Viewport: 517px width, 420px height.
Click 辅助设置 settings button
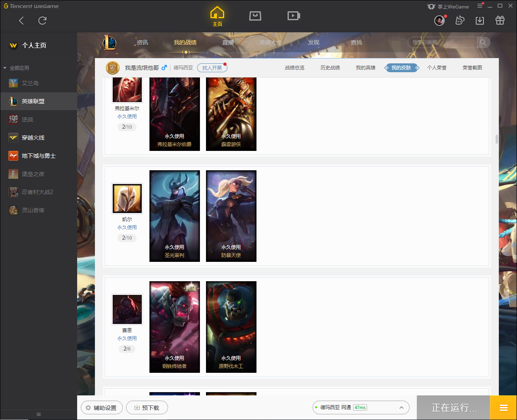(x=101, y=407)
